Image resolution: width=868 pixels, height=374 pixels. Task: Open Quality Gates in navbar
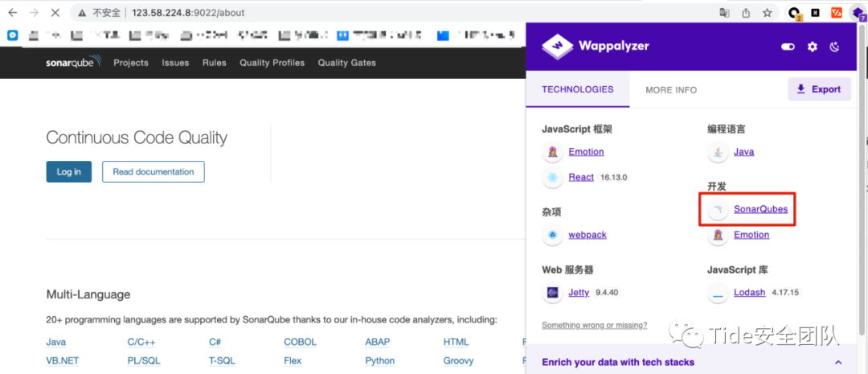pos(346,63)
